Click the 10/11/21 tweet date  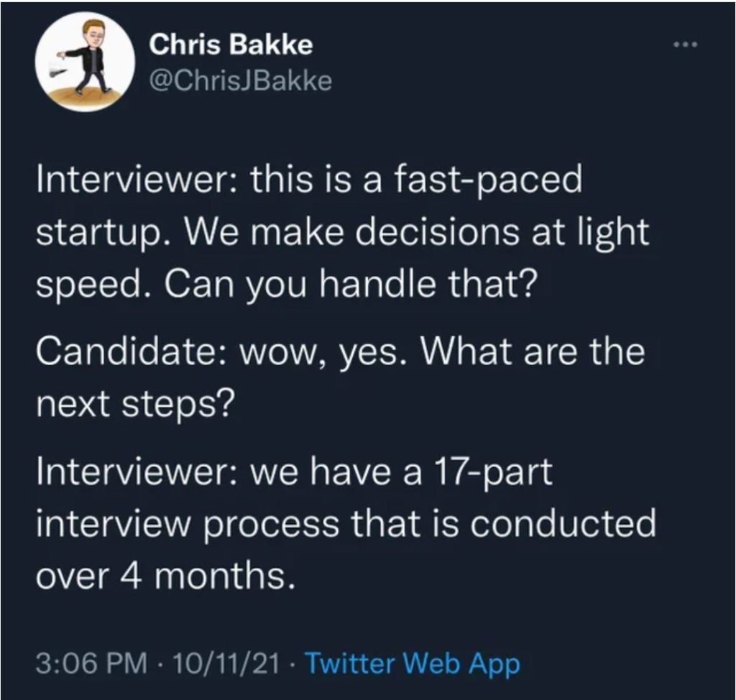226,664
